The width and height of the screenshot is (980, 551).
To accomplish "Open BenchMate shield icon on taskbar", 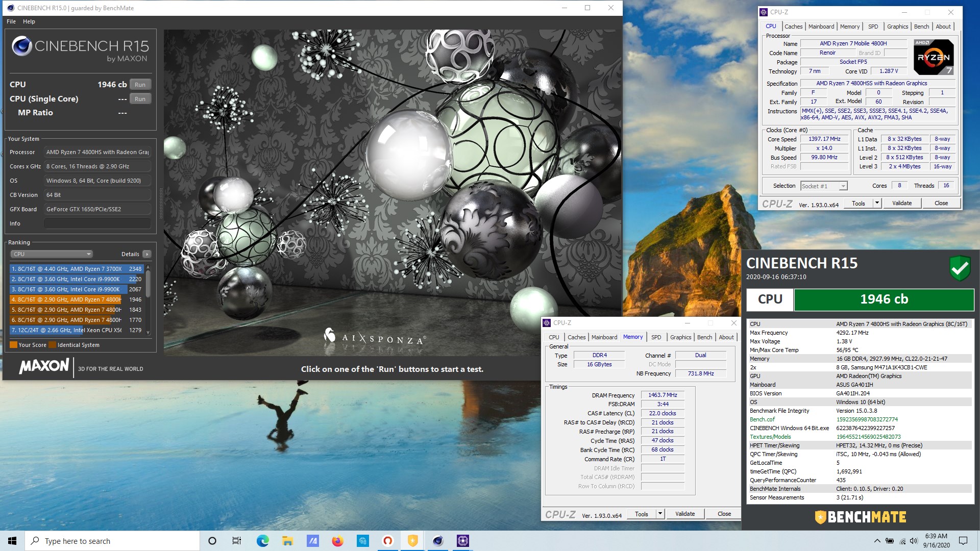I will (412, 541).
